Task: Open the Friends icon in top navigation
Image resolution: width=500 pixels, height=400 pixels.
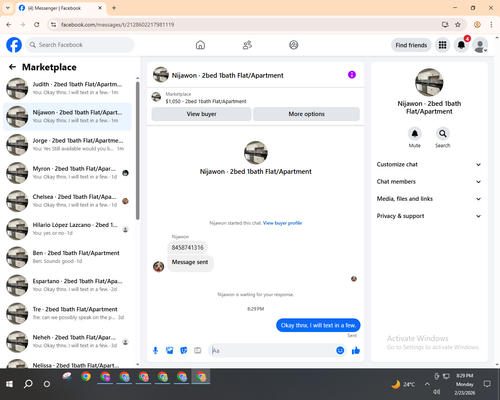Action: click(247, 45)
